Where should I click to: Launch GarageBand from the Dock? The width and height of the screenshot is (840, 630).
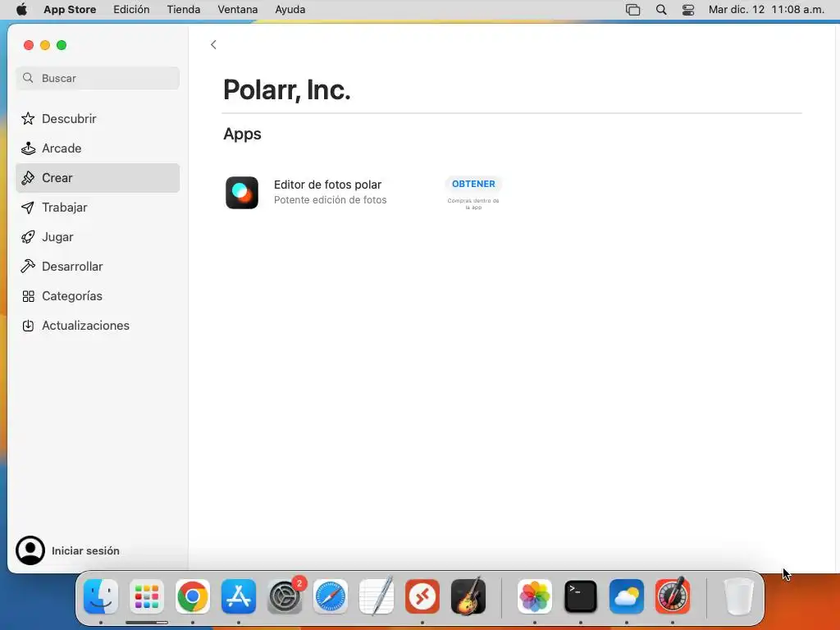tap(468, 596)
